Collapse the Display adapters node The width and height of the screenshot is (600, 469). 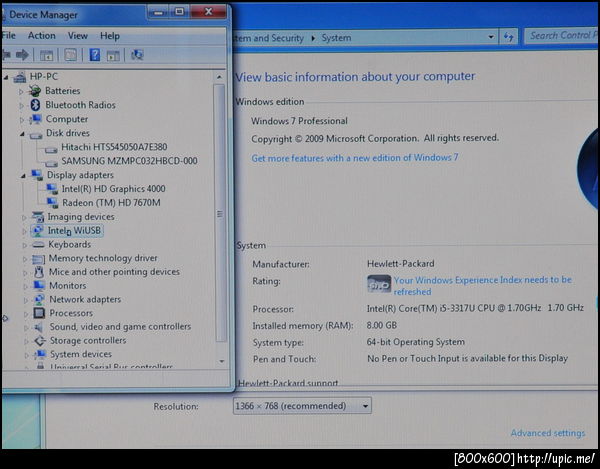click(23, 176)
